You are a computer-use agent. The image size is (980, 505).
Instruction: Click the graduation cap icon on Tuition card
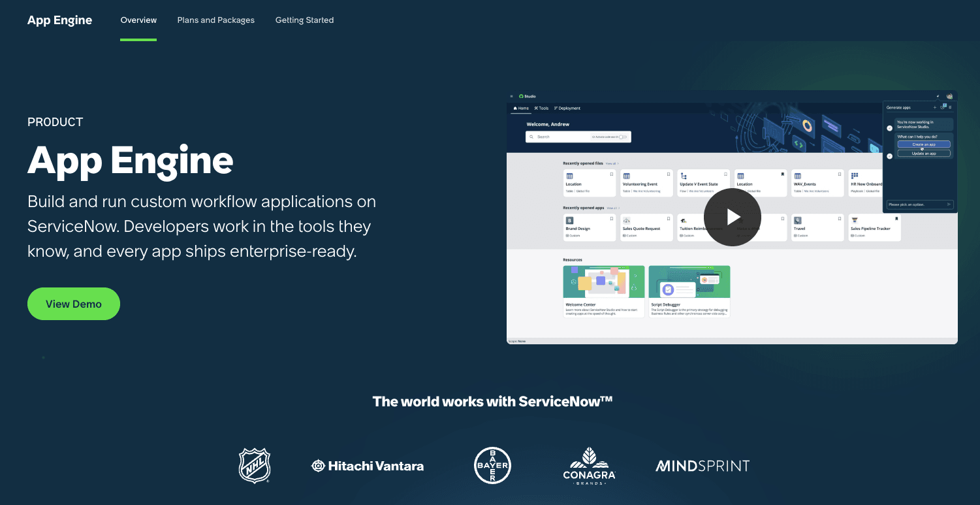click(683, 221)
